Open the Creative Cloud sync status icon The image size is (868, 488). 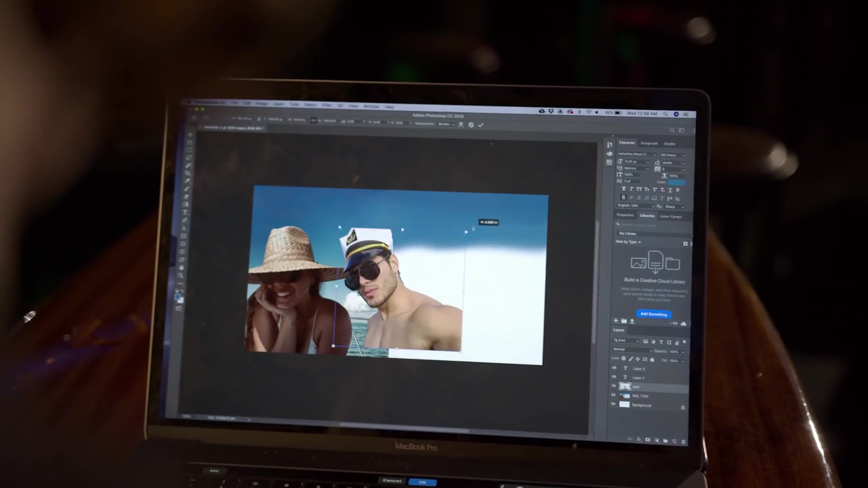tap(683, 324)
